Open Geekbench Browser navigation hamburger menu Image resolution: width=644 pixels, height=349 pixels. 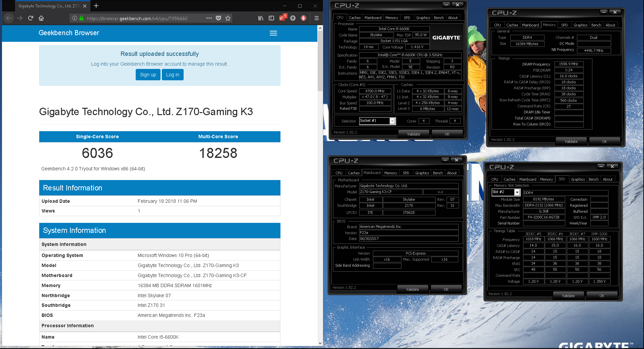point(273,33)
